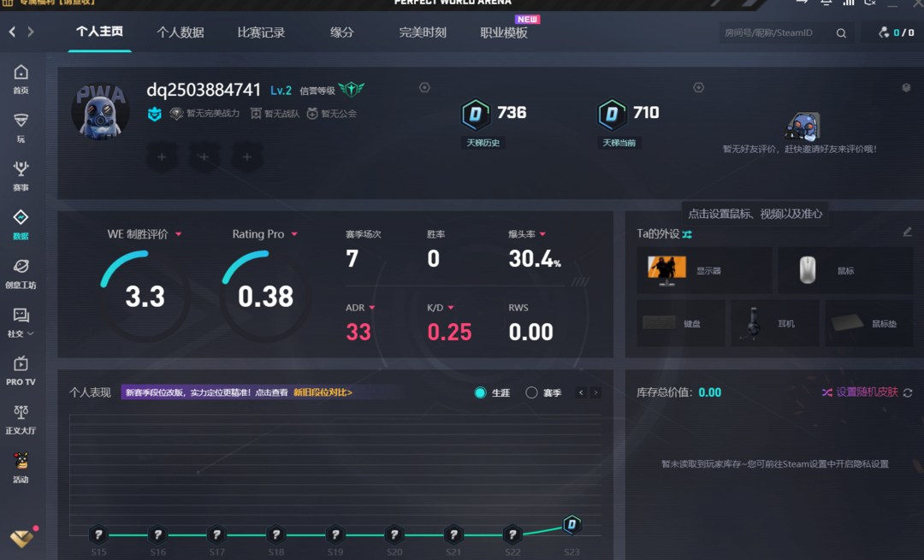Click the 玩 play sidebar icon
The width and height of the screenshot is (924, 560).
[x=21, y=127]
